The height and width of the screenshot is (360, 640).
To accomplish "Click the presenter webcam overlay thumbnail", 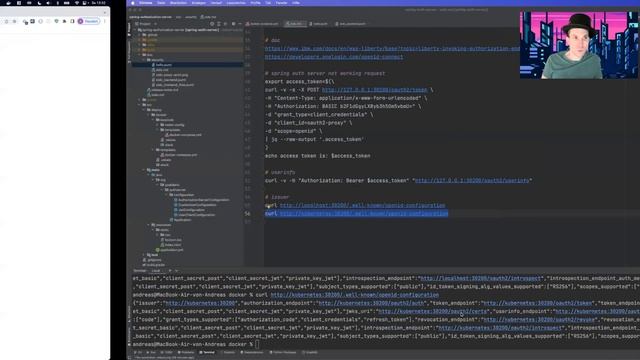I will point(578,45).
